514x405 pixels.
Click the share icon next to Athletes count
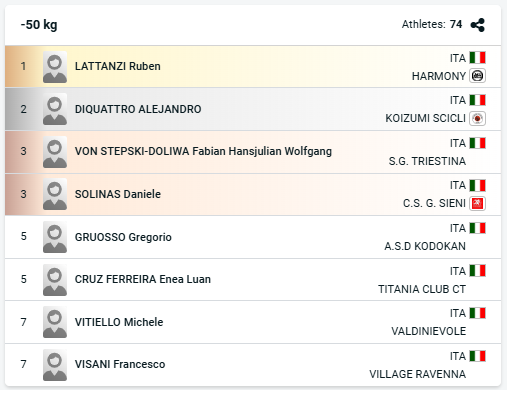point(477,25)
